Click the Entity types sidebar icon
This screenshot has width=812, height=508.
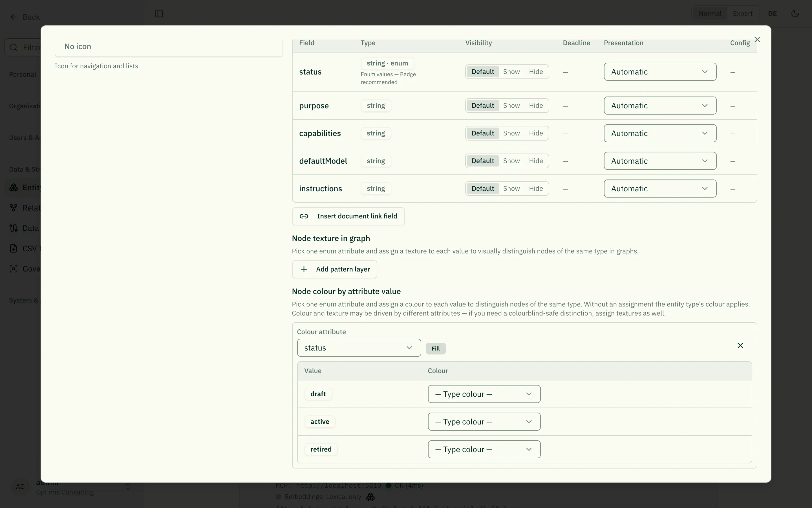(x=14, y=187)
